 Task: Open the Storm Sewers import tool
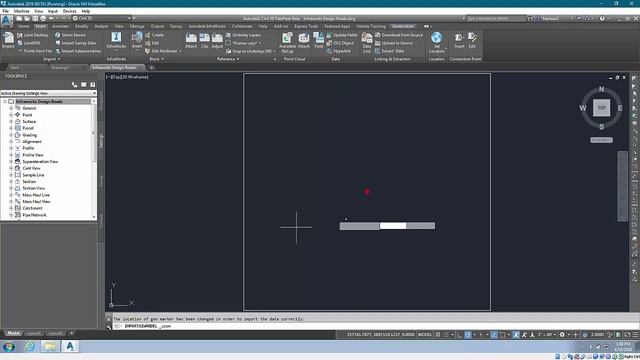pos(71,35)
